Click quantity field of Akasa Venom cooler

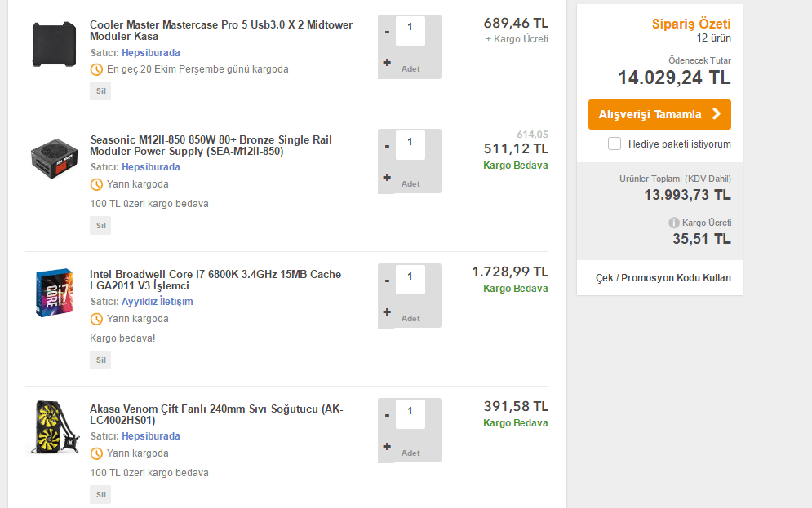coord(410,413)
